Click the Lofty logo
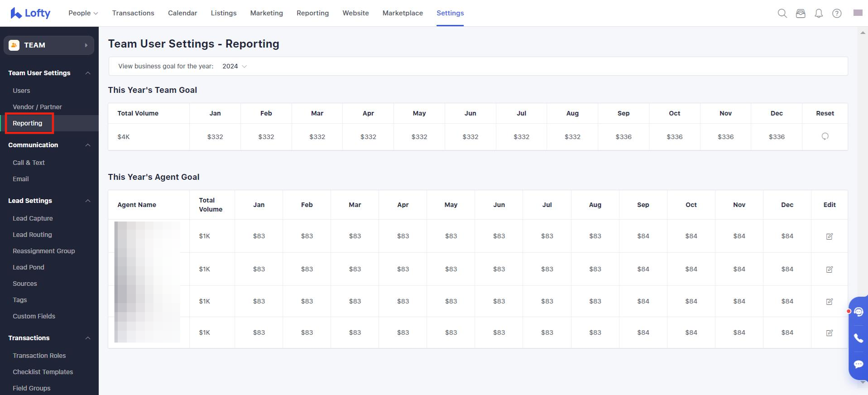Screen dimensions: 868x395 click(x=30, y=13)
